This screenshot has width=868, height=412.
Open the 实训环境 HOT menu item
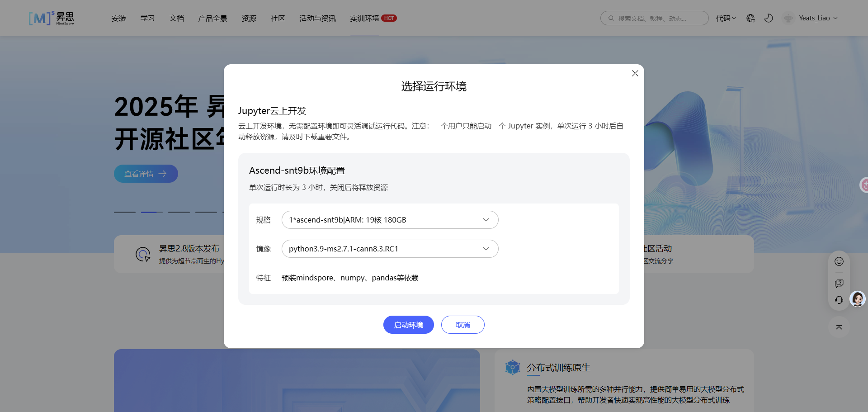tap(373, 19)
